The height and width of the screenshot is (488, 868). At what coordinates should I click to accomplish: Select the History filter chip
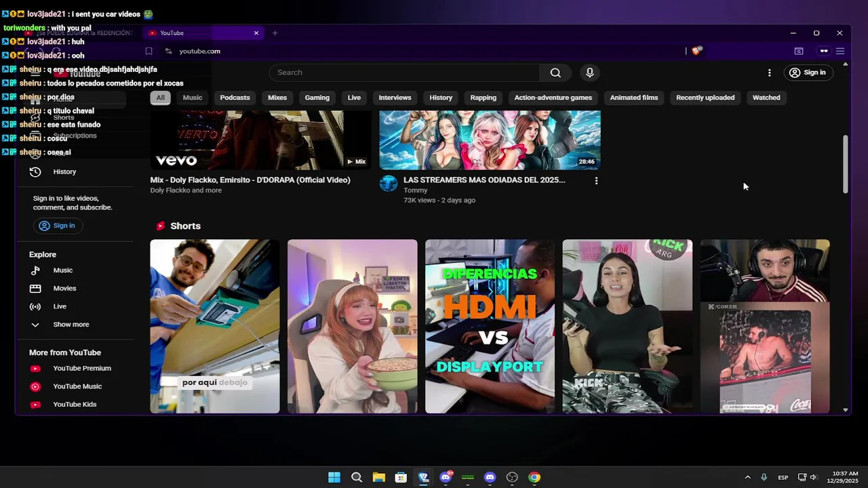[441, 98]
